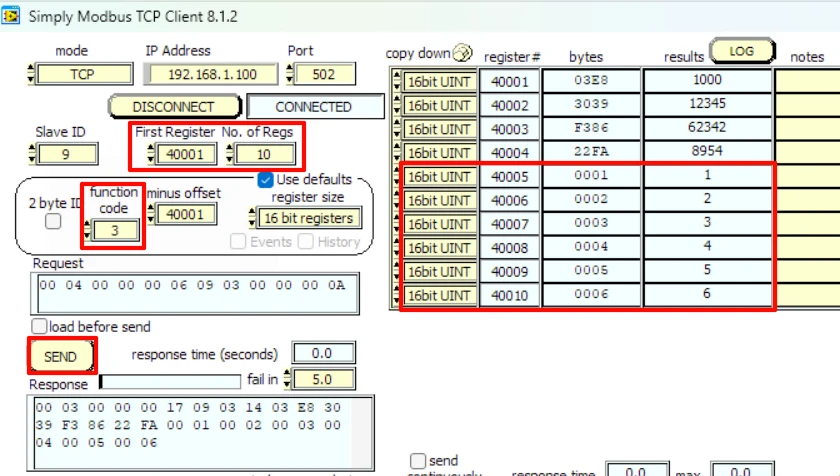This screenshot has height=476, width=840.
Task: Click the function code stepper arrows
Action: pyautogui.click(x=87, y=230)
